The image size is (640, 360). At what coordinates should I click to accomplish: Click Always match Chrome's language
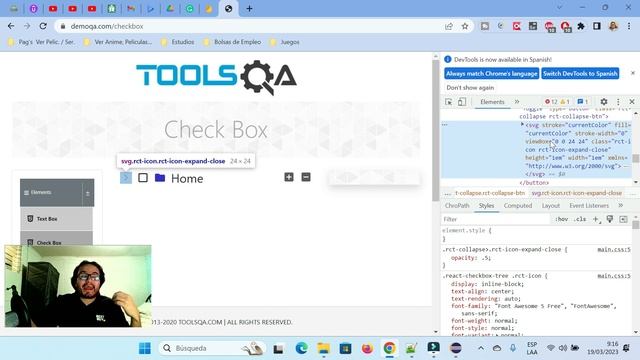click(491, 73)
